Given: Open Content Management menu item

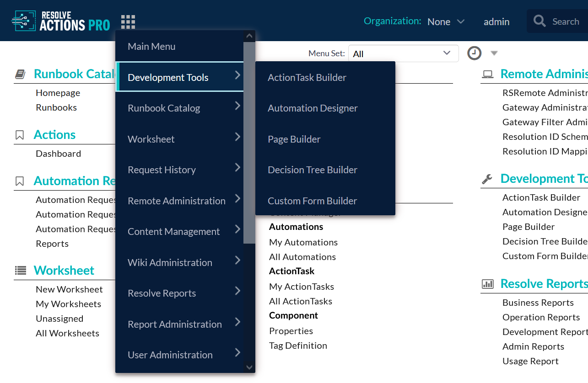Looking at the screenshot, I should tap(174, 232).
